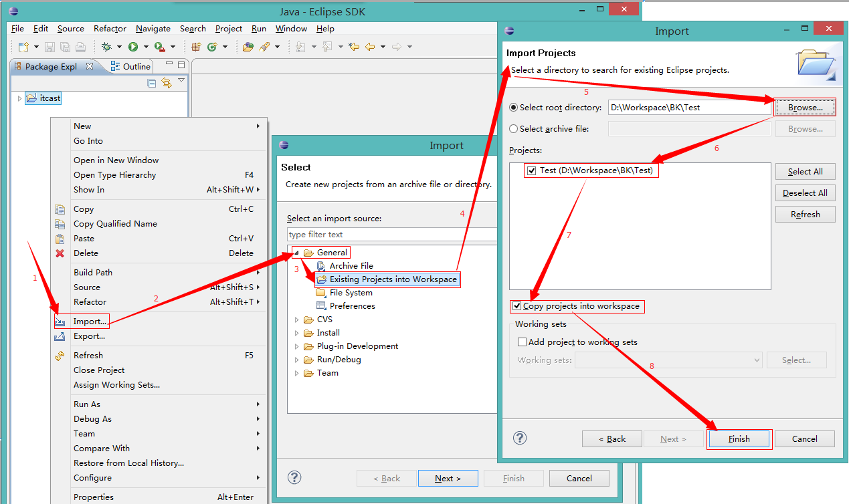
Task: Uncheck the Test project checkbox
Action: (531, 170)
